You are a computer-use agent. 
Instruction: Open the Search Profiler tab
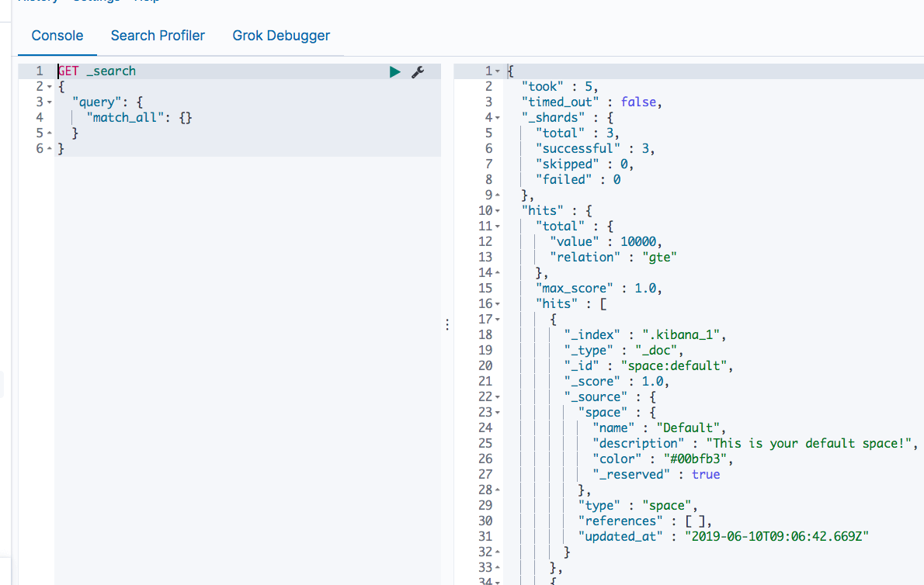[158, 36]
